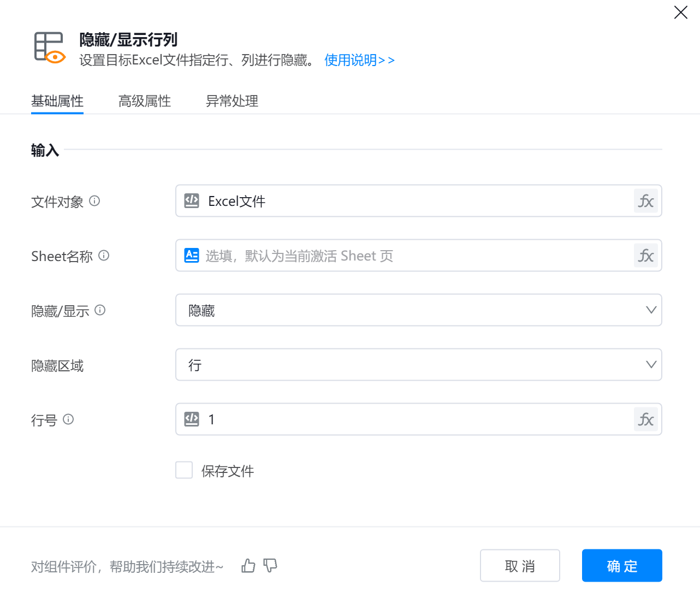Toggle the text mode icon in Sheet名称 field
The image size is (700, 598).
[x=192, y=256]
